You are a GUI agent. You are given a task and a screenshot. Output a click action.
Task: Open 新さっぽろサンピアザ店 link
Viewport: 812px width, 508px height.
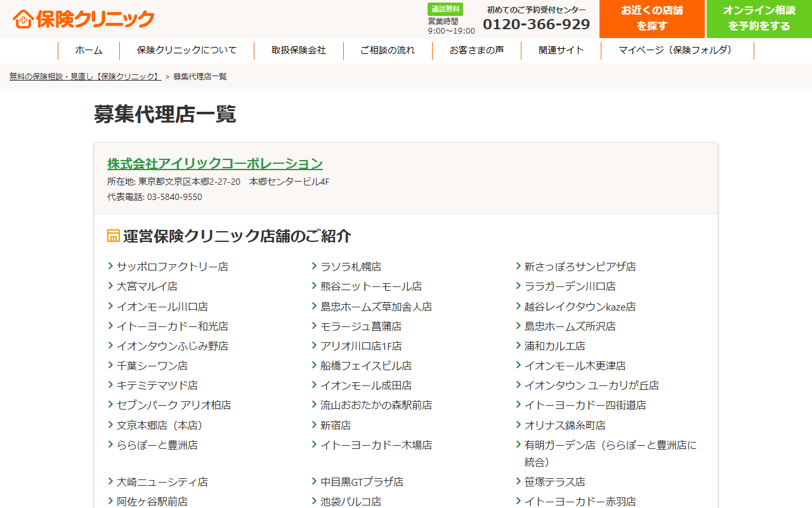pyautogui.click(x=580, y=267)
